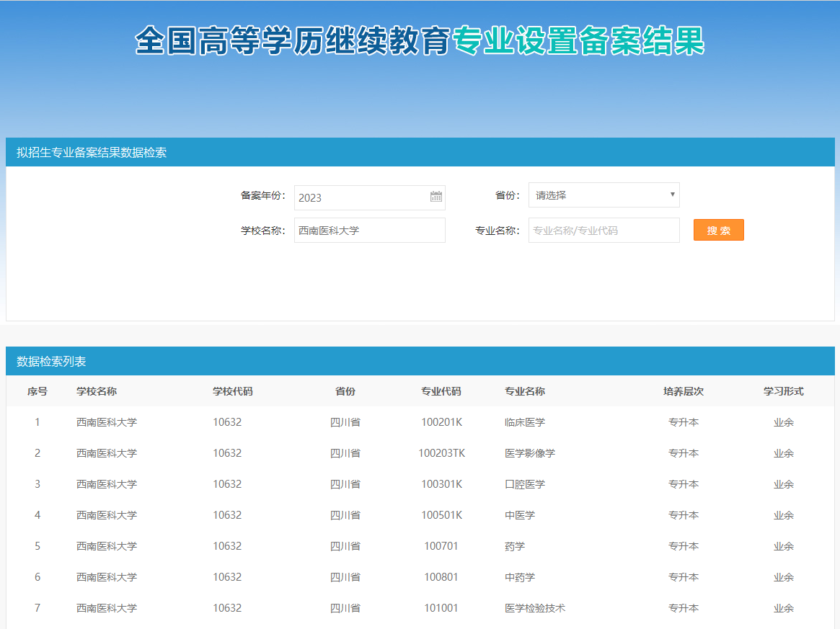Click the page title banner text
The width and height of the screenshot is (840, 629).
tap(420, 41)
